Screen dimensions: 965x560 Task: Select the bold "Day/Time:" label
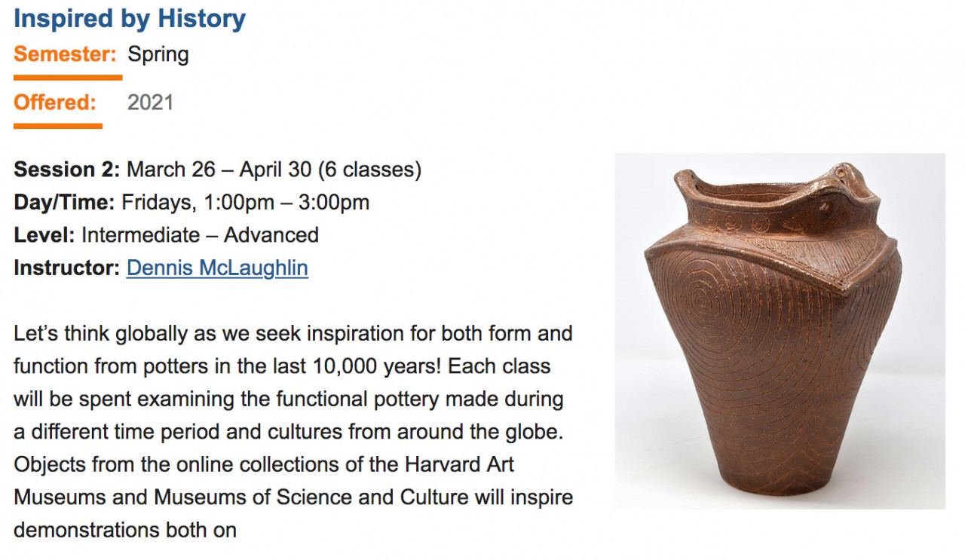click(x=64, y=202)
